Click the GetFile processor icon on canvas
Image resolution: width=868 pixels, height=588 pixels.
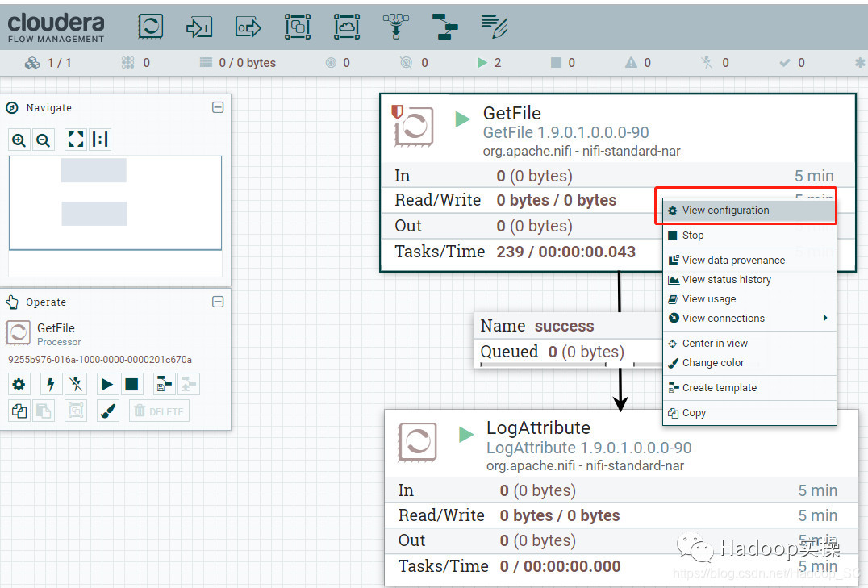click(x=413, y=127)
